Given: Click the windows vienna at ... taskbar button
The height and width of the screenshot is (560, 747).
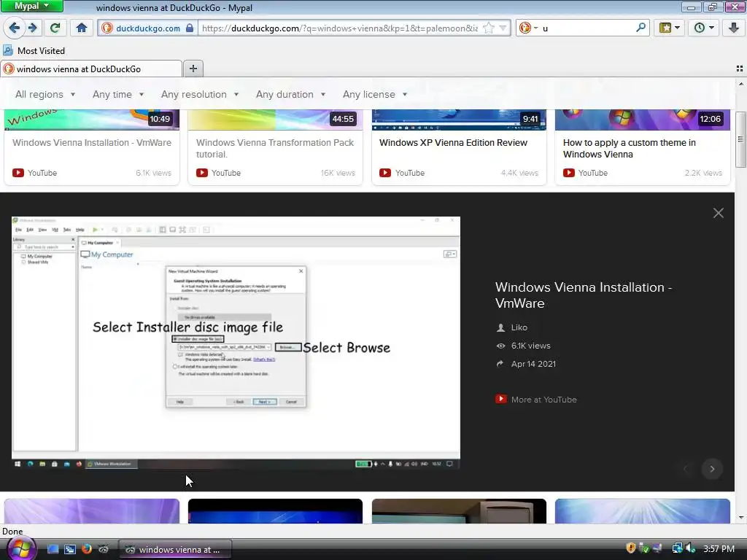Looking at the screenshot, I should point(175,550).
